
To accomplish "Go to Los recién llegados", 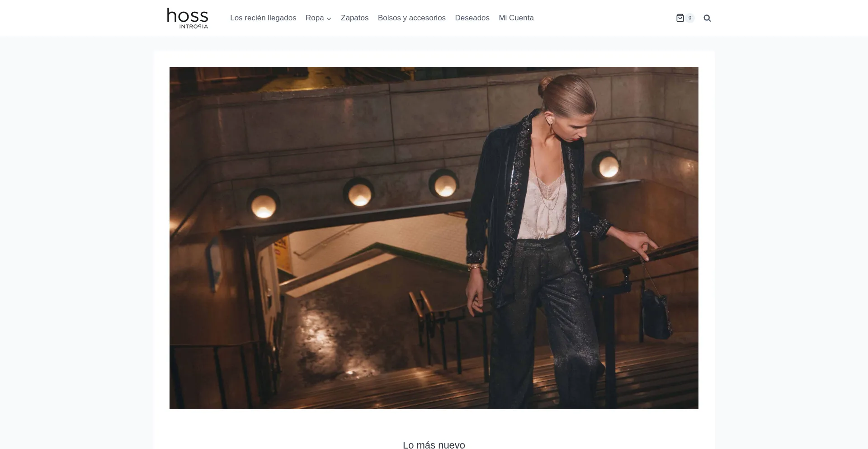I will tap(263, 18).
